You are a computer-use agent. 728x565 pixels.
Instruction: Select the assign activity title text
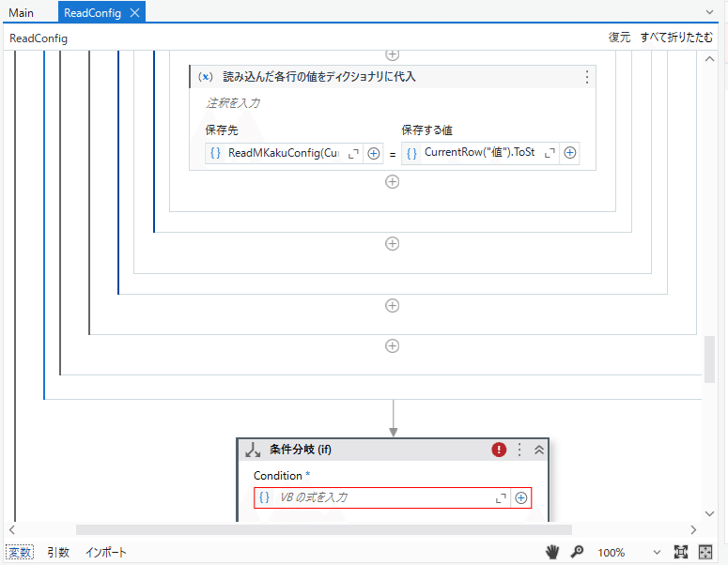tap(319, 77)
